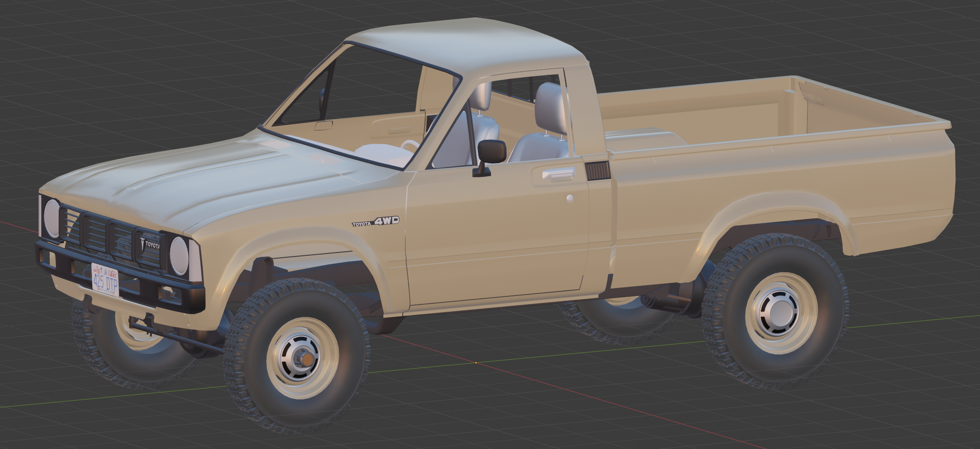Click the TOYOTA 4WD fender badge
The height and width of the screenshot is (449, 980).
(375, 222)
